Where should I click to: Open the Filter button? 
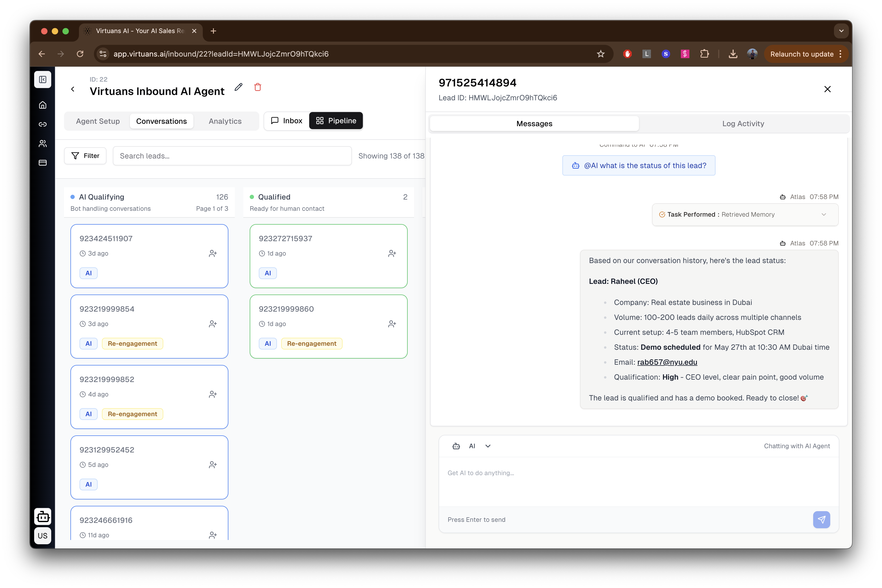(x=85, y=156)
